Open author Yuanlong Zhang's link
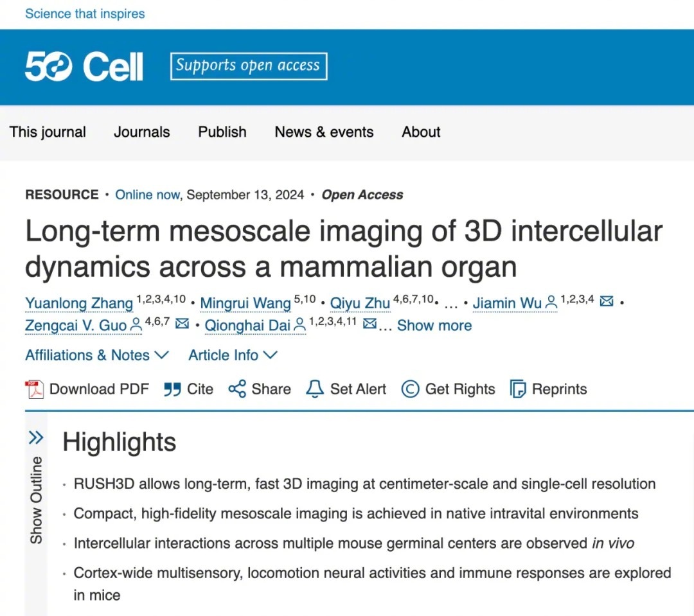Viewport: 694px width, 616px height. pyautogui.click(x=79, y=303)
